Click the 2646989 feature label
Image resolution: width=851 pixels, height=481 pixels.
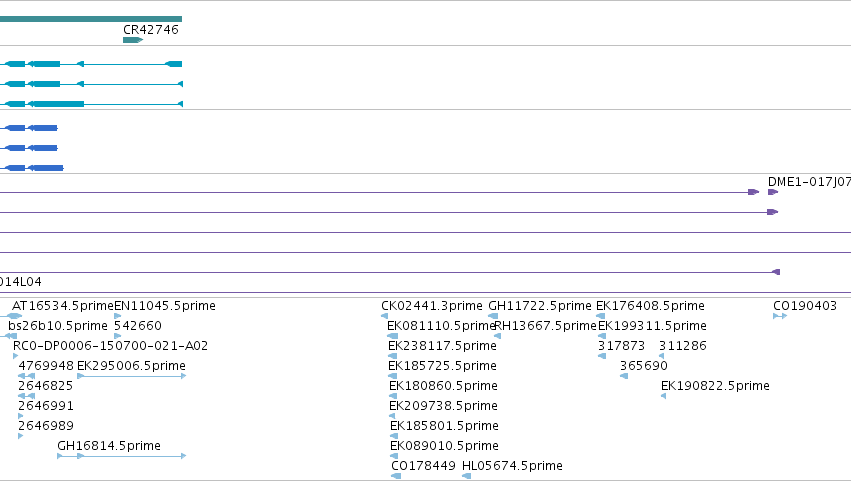46,426
